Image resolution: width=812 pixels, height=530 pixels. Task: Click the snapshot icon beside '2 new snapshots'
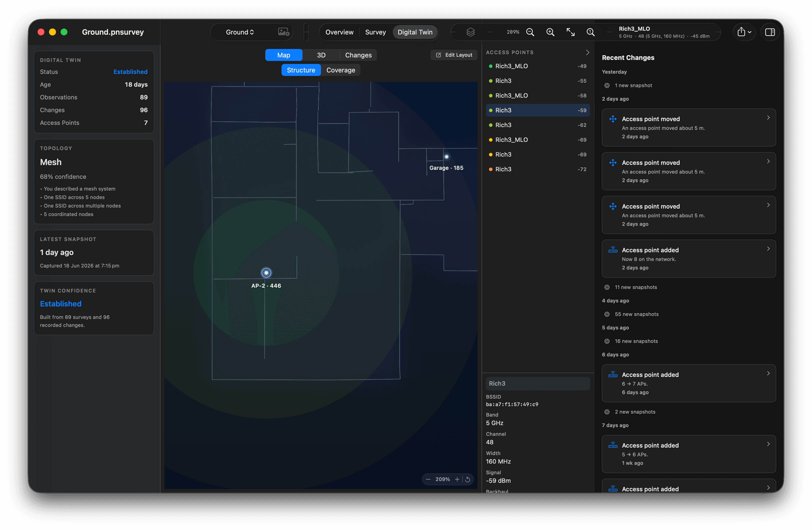coord(607,412)
